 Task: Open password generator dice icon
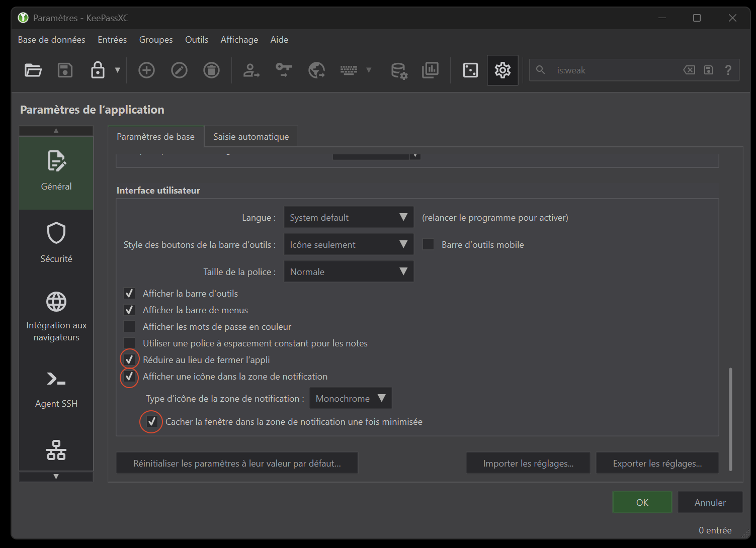click(x=470, y=70)
